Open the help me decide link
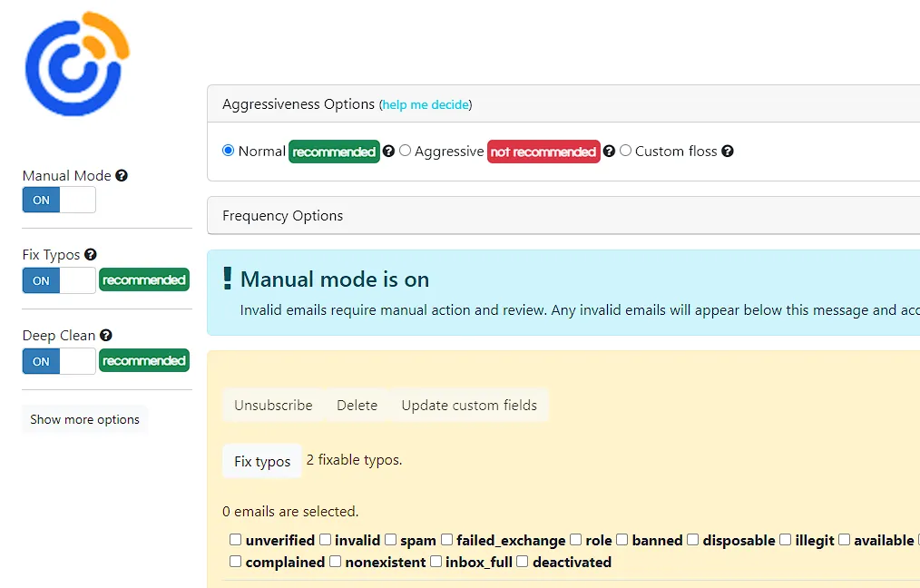Screen dimensions: 920x588 point(426,105)
